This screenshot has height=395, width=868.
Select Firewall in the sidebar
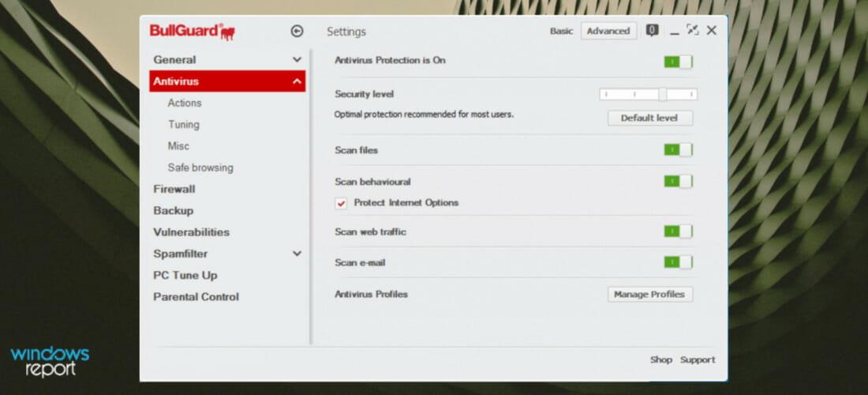coord(174,190)
